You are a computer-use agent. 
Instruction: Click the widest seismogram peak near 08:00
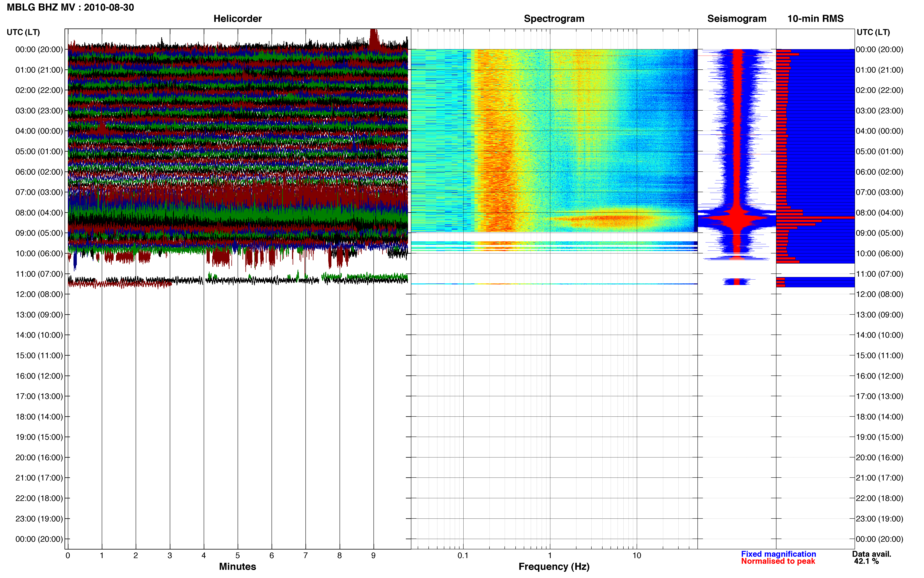click(x=736, y=218)
